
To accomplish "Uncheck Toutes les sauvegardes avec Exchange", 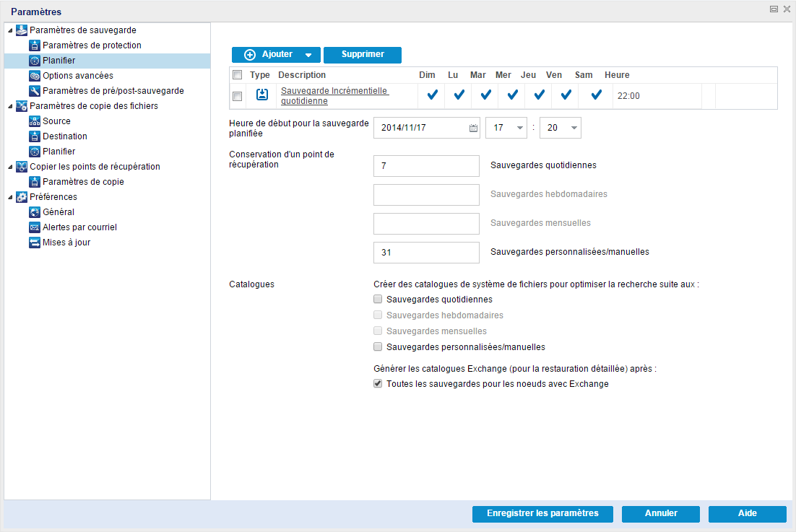I will click(377, 384).
